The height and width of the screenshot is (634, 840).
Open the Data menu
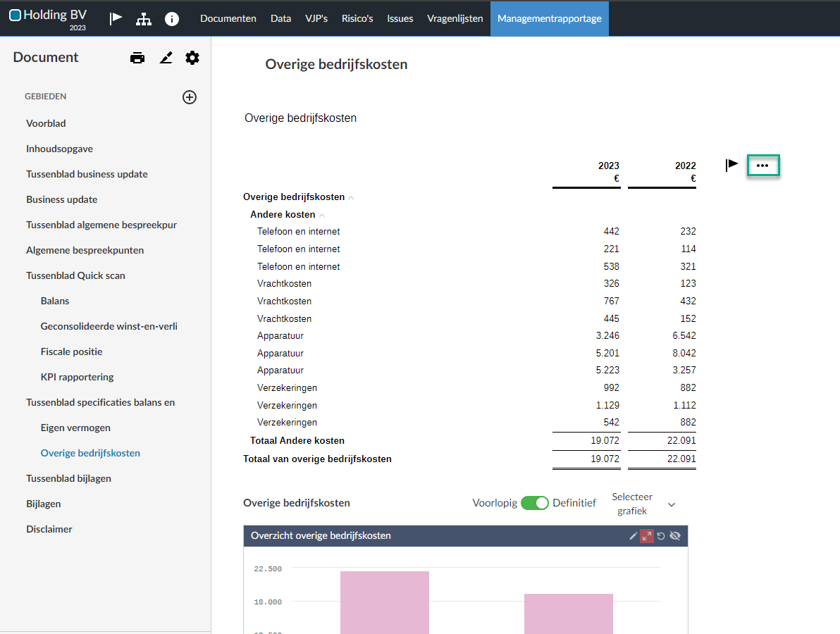[x=280, y=19]
